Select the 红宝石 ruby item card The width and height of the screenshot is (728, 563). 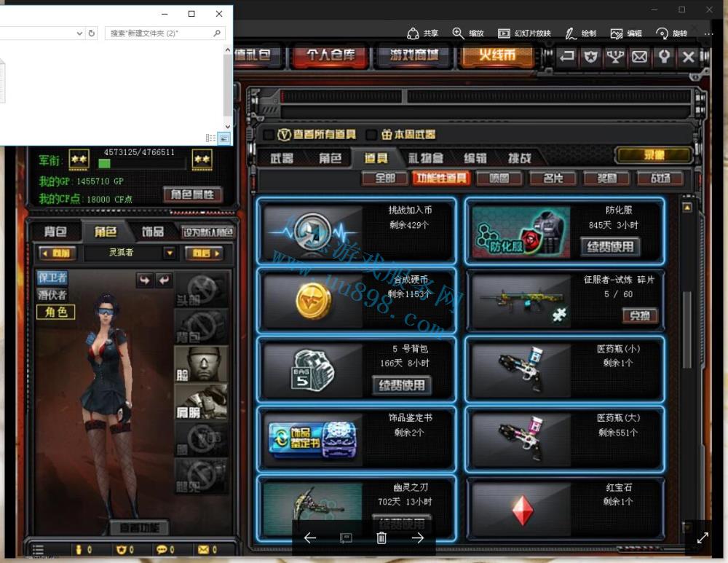[x=565, y=508]
